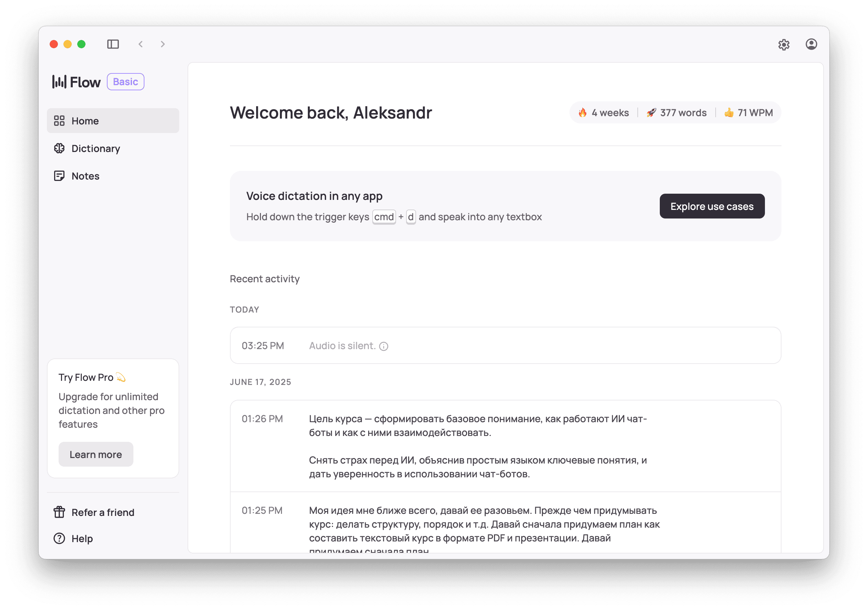Image resolution: width=868 pixels, height=610 pixels.
Task: Click Learn more about Flow Pro
Action: (95, 454)
